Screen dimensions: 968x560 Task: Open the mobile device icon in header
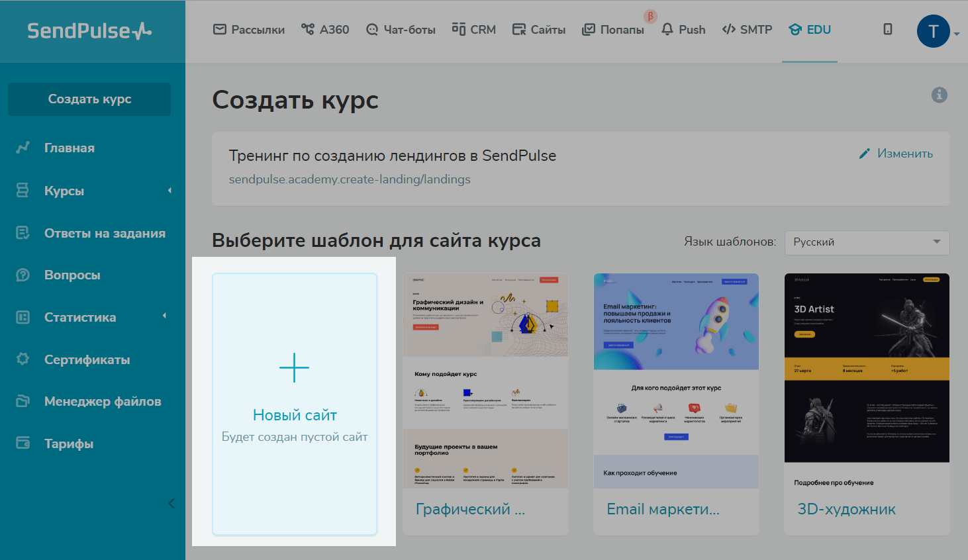pos(888,29)
